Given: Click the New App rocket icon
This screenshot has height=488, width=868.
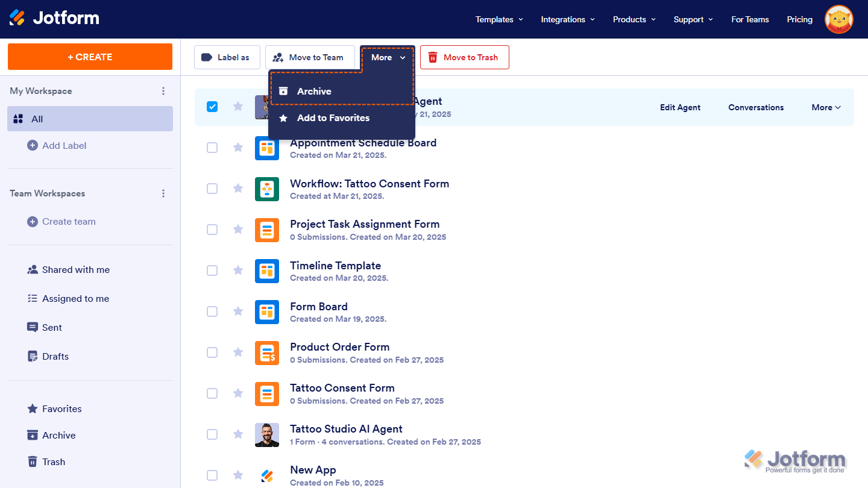Looking at the screenshot, I should point(267,475).
